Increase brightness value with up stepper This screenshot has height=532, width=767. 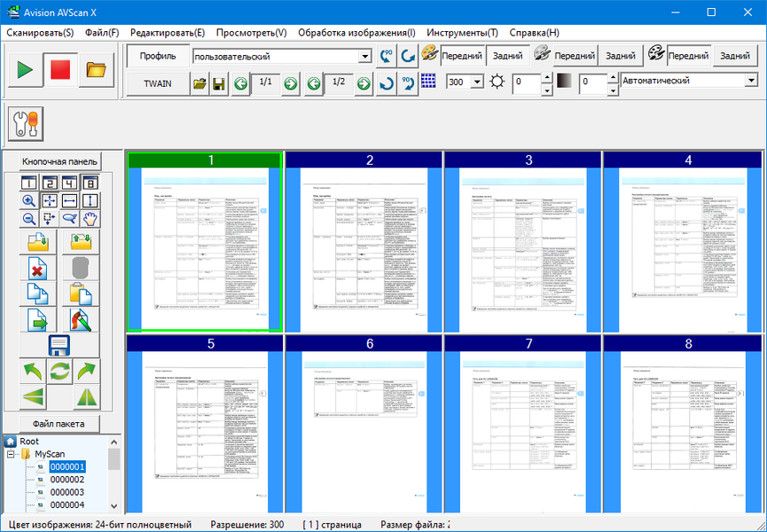click(x=547, y=77)
